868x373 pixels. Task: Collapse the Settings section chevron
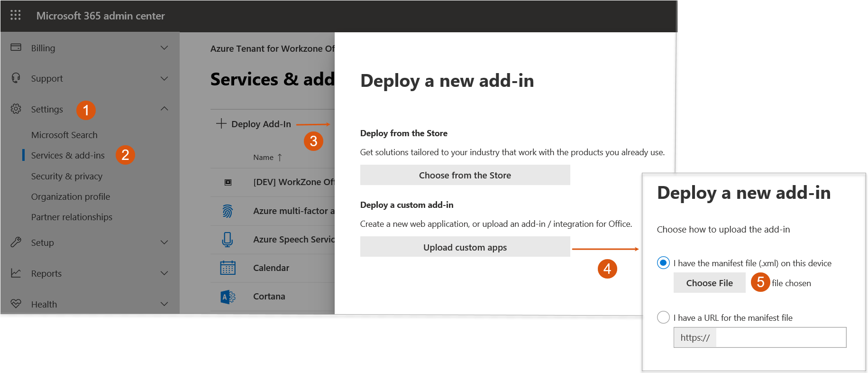pyautogui.click(x=164, y=109)
